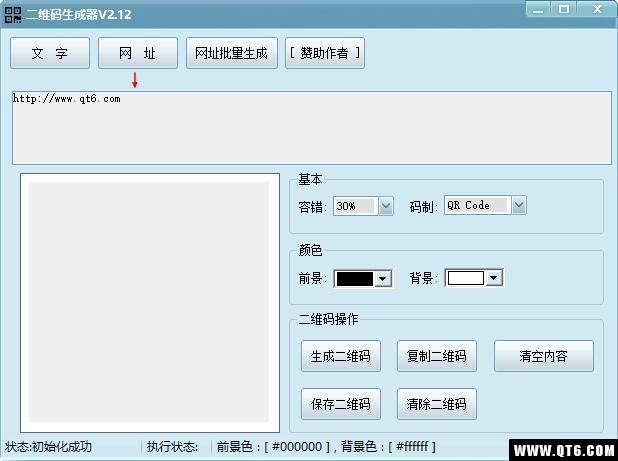The width and height of the screenshot is (618, 461).
Task: Open the 容错 error correction dropdown arrow
Action: tap(386, 206)
